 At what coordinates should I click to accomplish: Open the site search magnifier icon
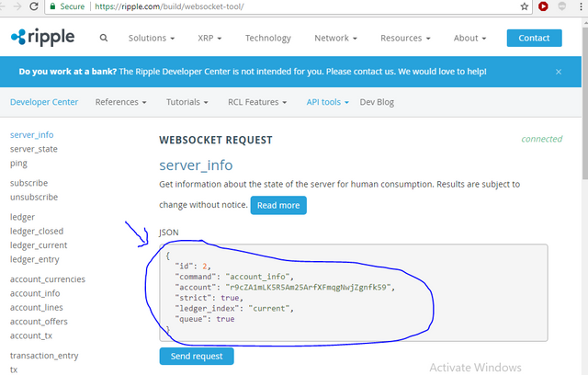click(x=104, y=38)
